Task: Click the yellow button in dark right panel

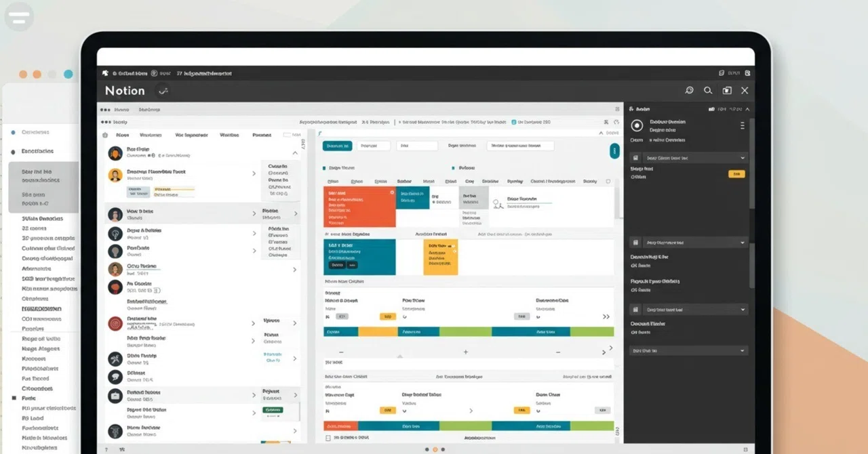Action: (x=736, y=174)
